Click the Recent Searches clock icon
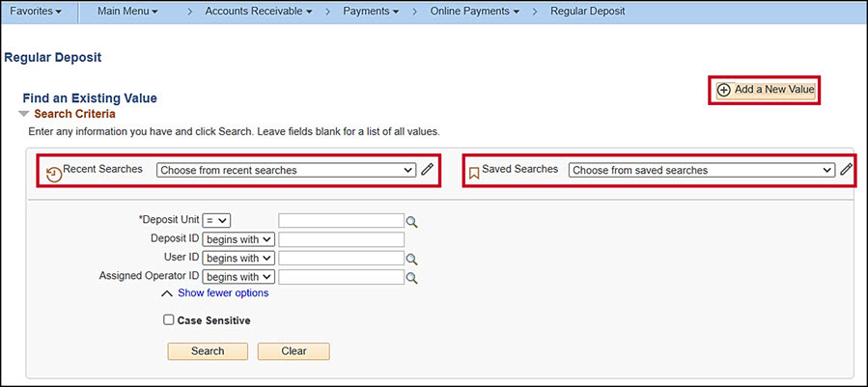Viewport: 868px width, 387px height. click(x=54, y=174)
